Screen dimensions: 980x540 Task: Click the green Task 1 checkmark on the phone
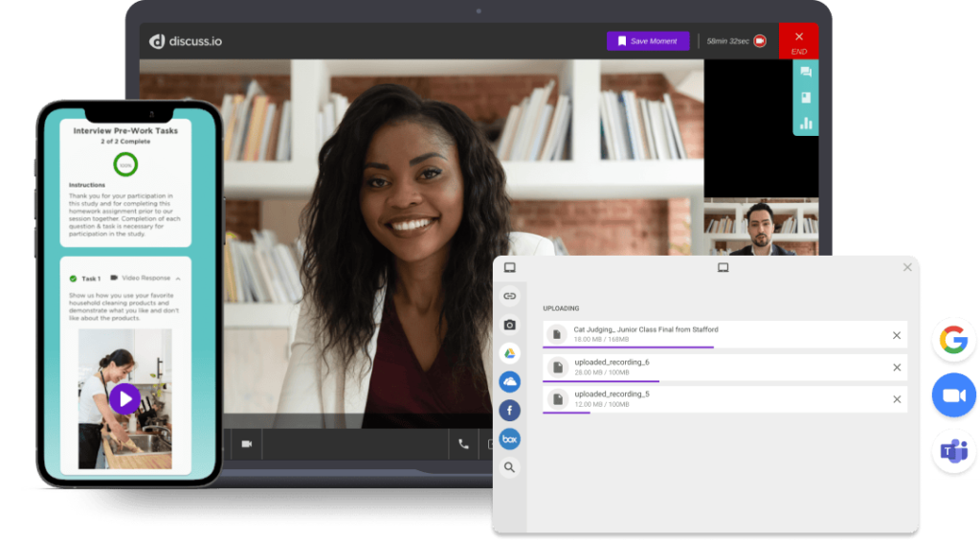(73, 278)
